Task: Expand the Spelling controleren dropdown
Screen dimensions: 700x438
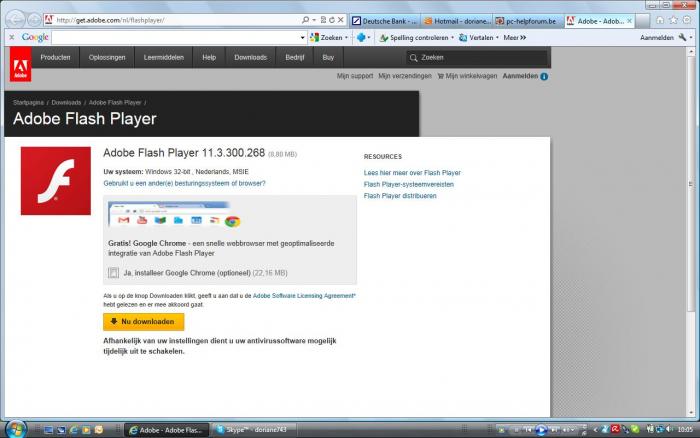Action: 452,38
